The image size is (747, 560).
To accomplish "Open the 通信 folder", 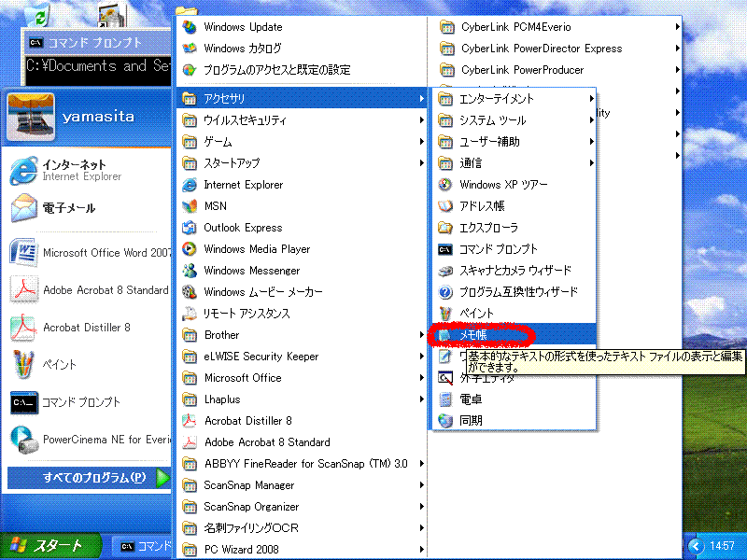I will click(514, 162).
